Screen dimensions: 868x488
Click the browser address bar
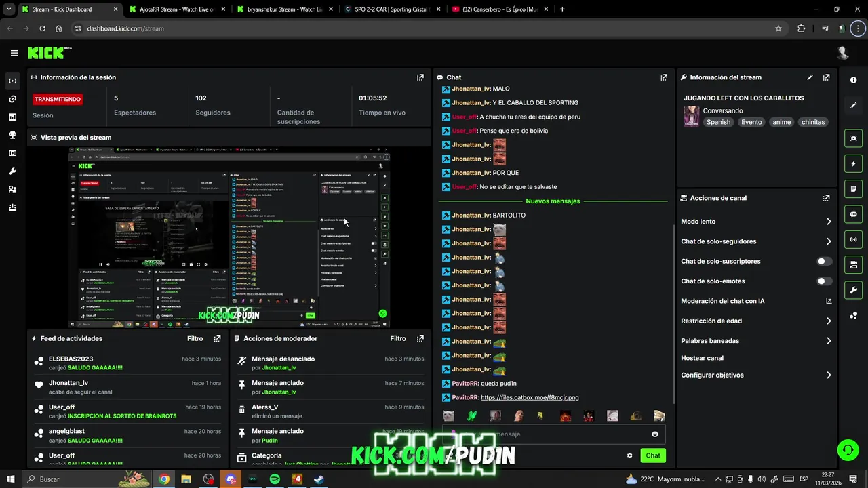[427, 28]
